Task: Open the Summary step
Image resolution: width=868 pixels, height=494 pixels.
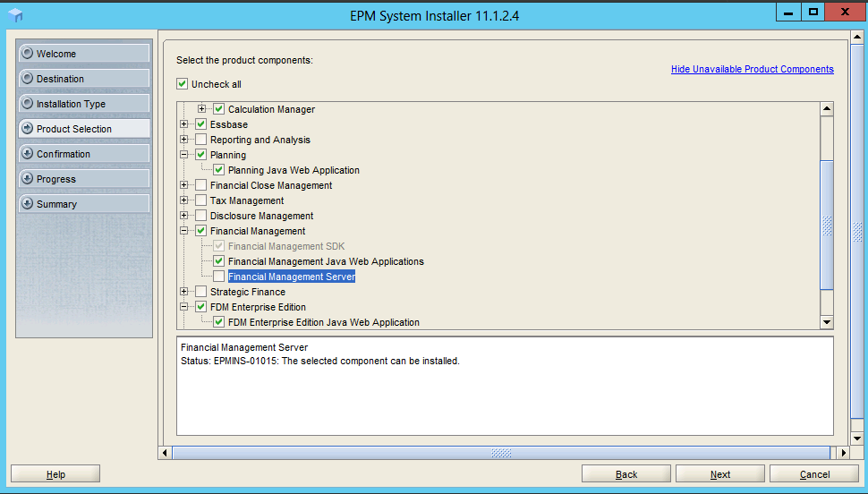Action: click(84, 204)
